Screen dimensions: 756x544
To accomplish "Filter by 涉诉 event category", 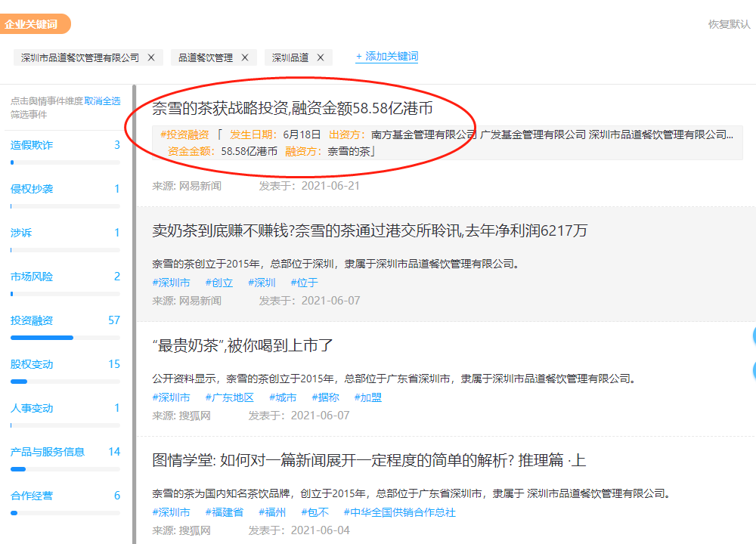I will click(21, 233).
